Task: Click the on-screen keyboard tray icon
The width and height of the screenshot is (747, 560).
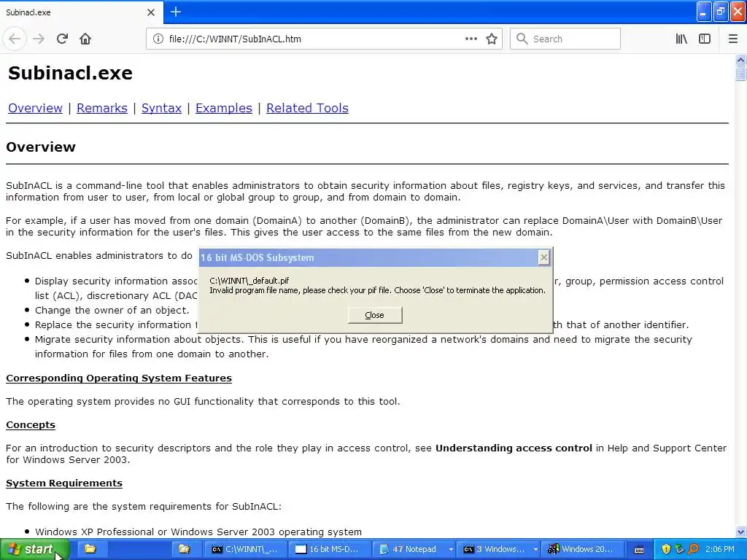Action: tap(639, 550)
